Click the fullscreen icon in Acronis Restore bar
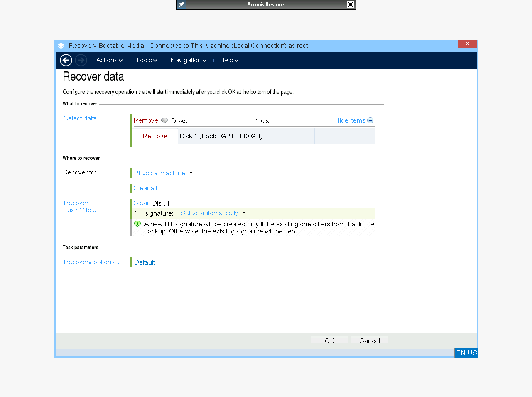Screen dimensions: 532x397 351,5
